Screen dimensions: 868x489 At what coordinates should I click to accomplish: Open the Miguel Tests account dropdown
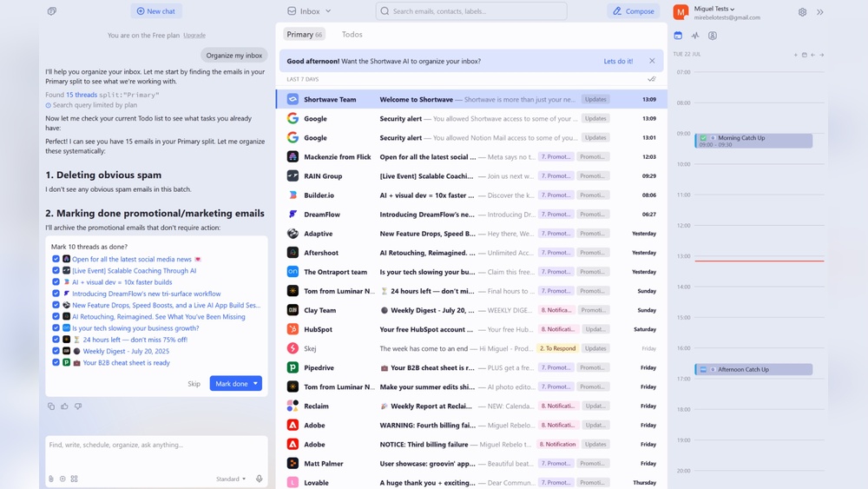714,9
